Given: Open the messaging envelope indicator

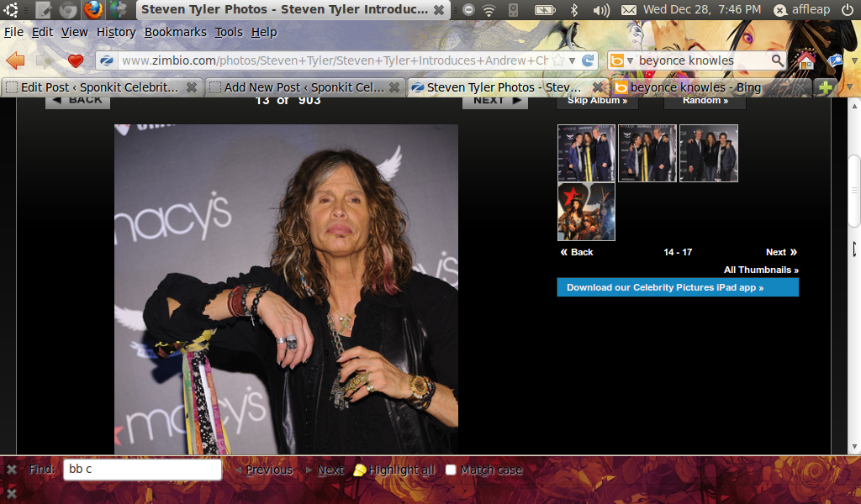Looking at the screenshot, I should (629, 10).
